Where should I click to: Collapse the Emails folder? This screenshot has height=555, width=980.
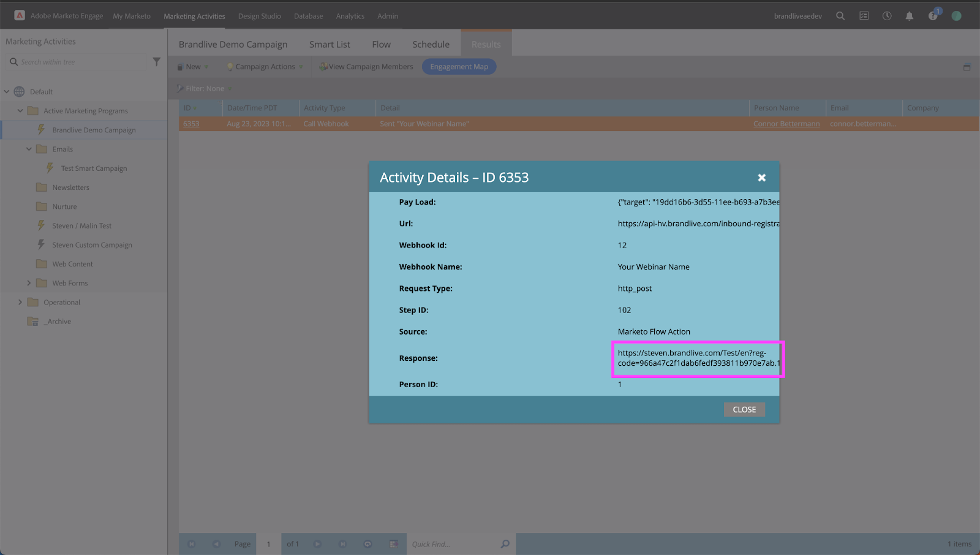(x=29, y=149)
